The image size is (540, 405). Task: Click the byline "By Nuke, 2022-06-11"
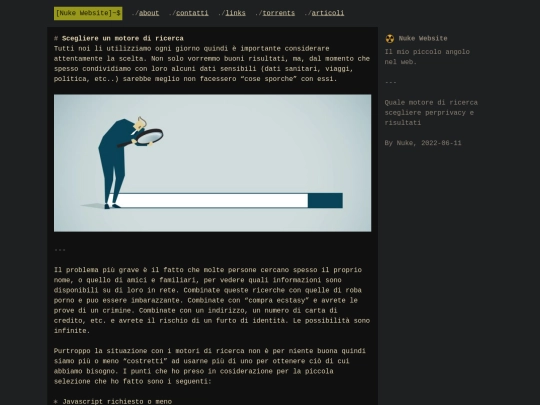[x=423, y=143]
